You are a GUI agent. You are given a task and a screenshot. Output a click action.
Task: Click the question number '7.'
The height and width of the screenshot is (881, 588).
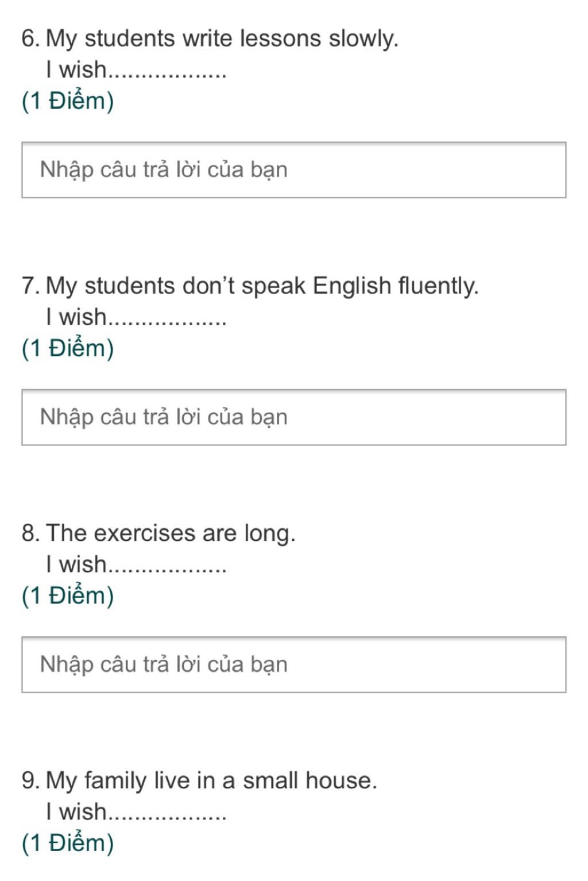coord(30,286)
